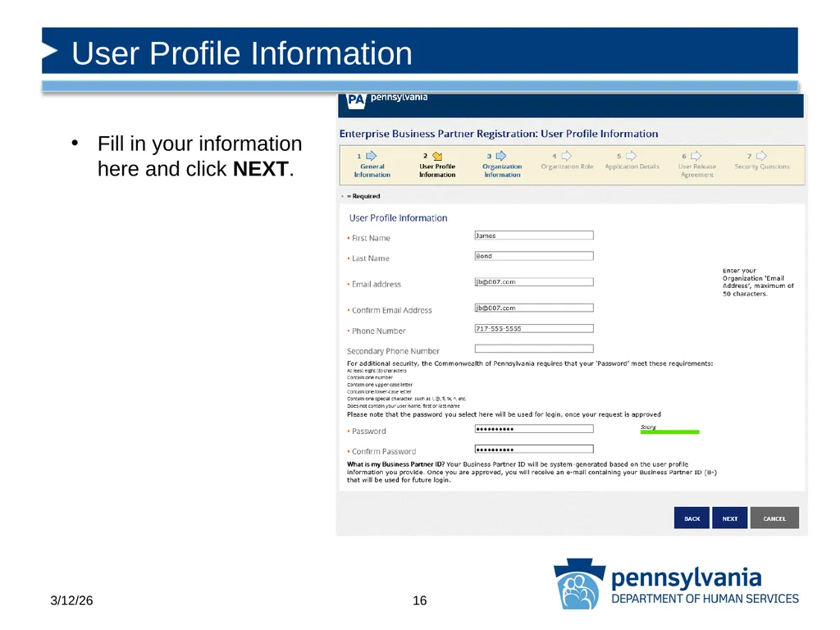Click the Organization Role step arrow icon
Screen dimensions: 840x630
point(566,156)
